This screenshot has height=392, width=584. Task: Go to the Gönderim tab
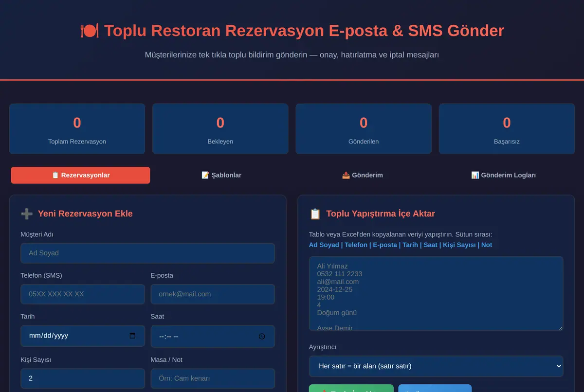[363, 175]
